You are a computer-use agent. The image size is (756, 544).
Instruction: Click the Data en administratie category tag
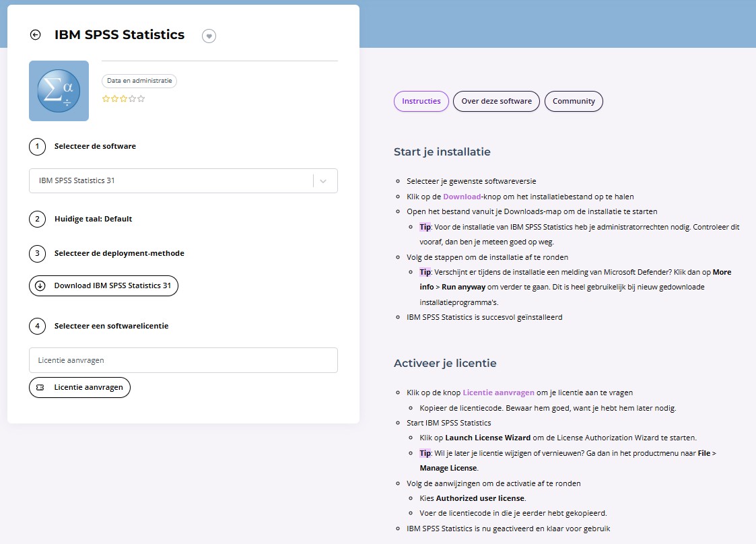tap(139, 81)
